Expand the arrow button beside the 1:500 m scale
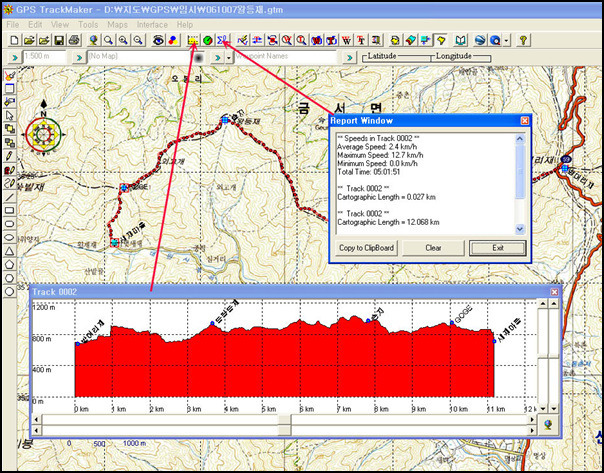The image size is (604, 473). (x=15, y=58)
